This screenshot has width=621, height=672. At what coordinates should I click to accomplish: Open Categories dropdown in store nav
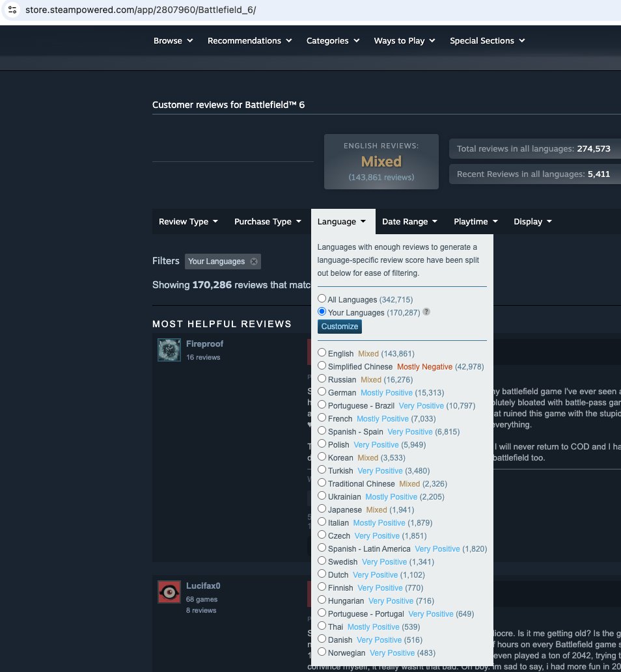pos(333,41)
